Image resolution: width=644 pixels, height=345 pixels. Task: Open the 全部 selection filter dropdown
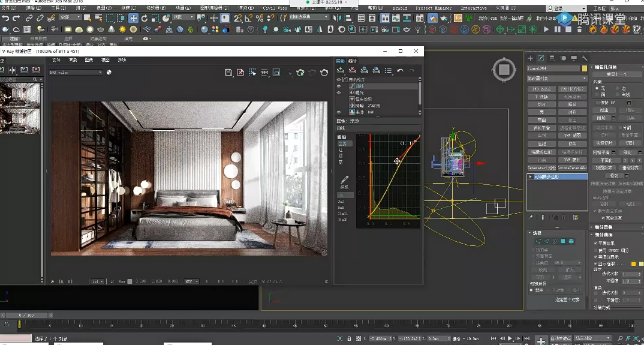(x=70, y=17)
